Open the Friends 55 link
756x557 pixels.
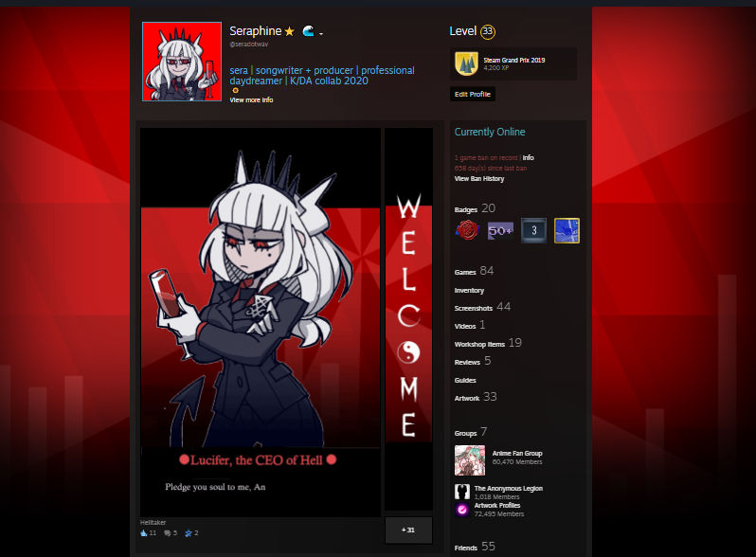[475, 547]
